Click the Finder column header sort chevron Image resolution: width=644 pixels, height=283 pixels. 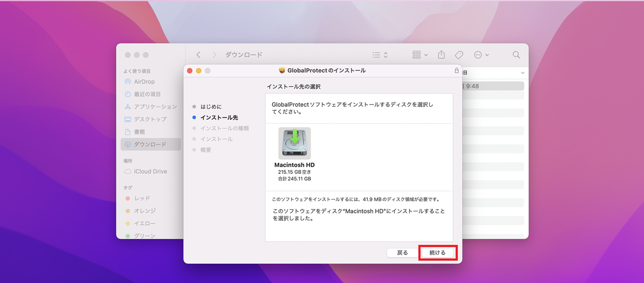coord(522,73)
